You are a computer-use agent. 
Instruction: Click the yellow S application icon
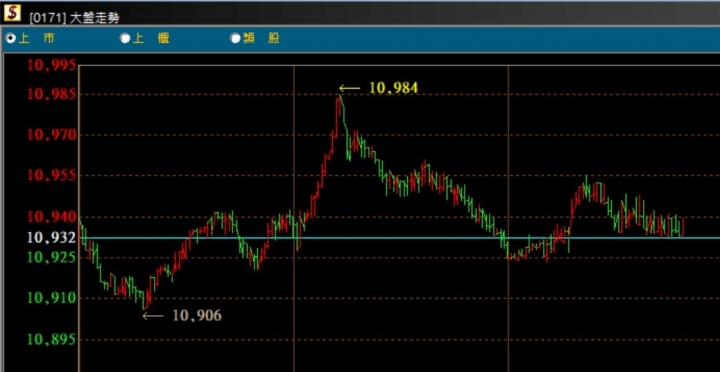coord(12,13)
